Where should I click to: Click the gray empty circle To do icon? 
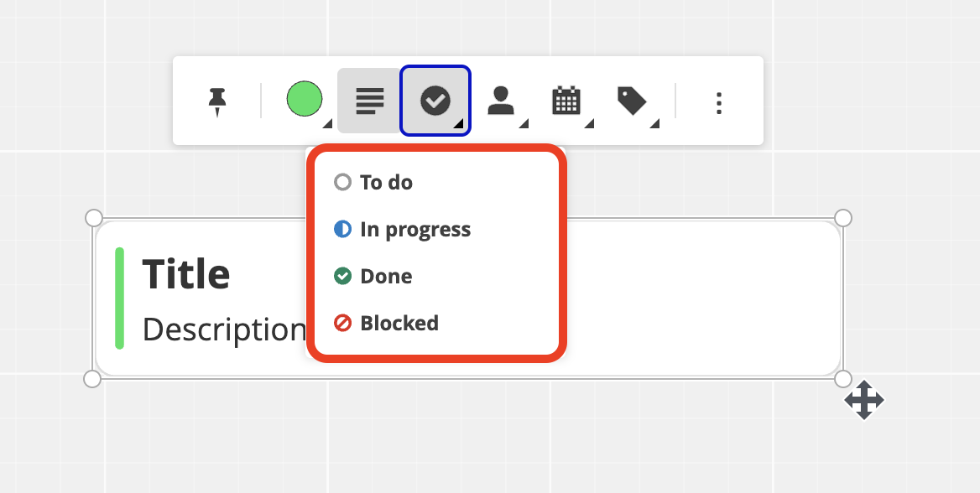coord(342,183)
